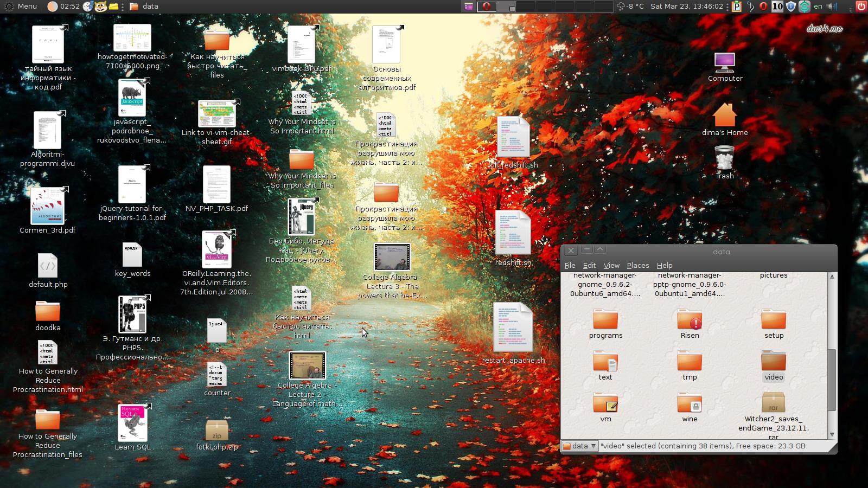Open dima's Home folder icon

pyautogui.click(x=724, y=115)
